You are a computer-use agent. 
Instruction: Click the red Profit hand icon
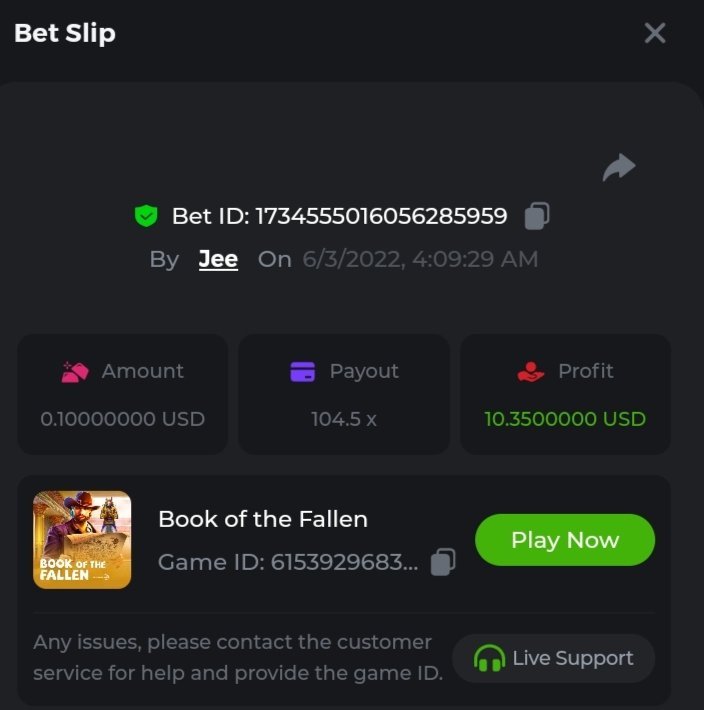(531, 372)
